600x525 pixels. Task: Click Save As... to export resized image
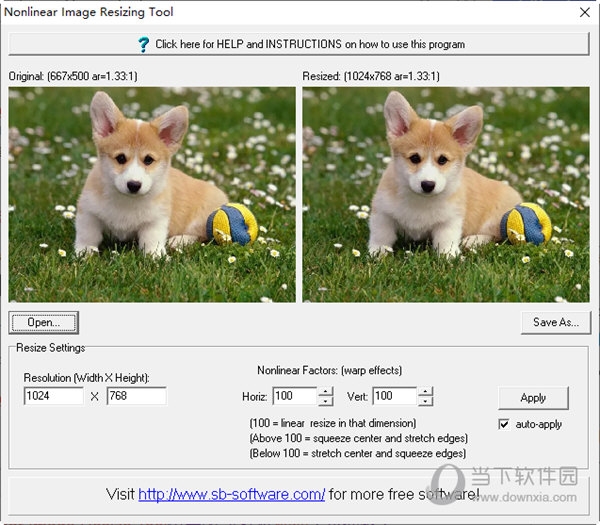click(556, 323)
